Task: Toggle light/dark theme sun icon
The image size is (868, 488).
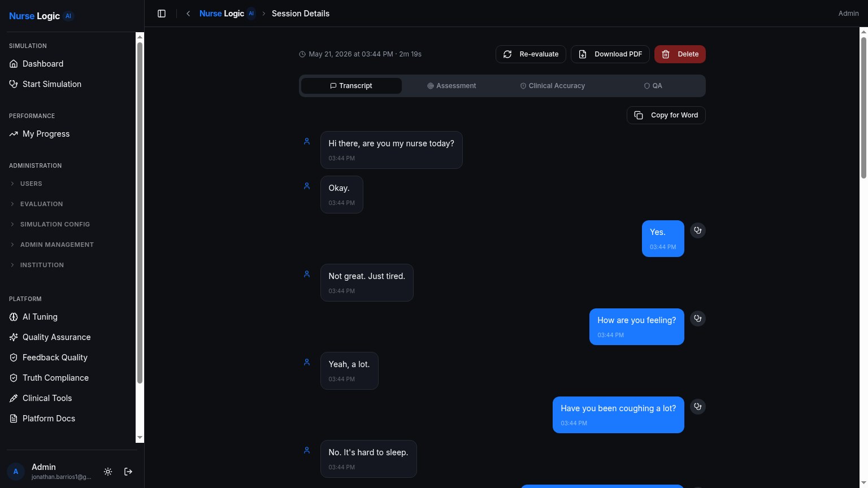Action: pyautogui.click(x=108, y=472)
